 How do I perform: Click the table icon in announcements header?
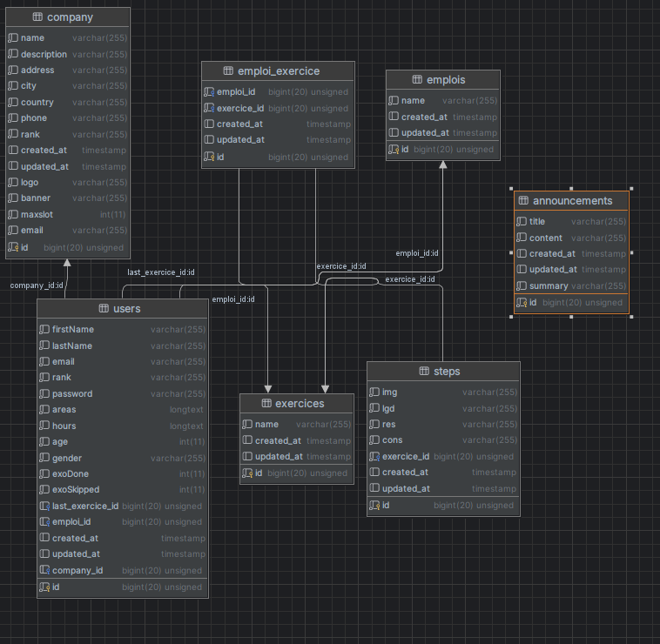click(523, 201)
